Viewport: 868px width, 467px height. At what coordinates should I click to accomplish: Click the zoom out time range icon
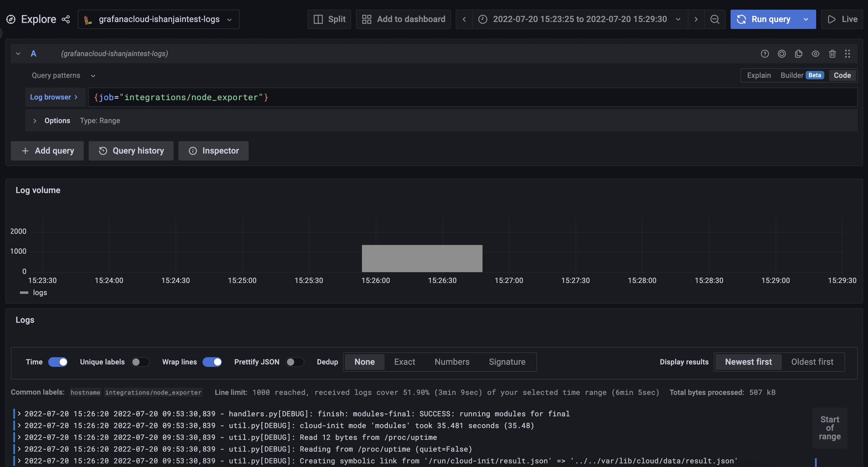714,19
